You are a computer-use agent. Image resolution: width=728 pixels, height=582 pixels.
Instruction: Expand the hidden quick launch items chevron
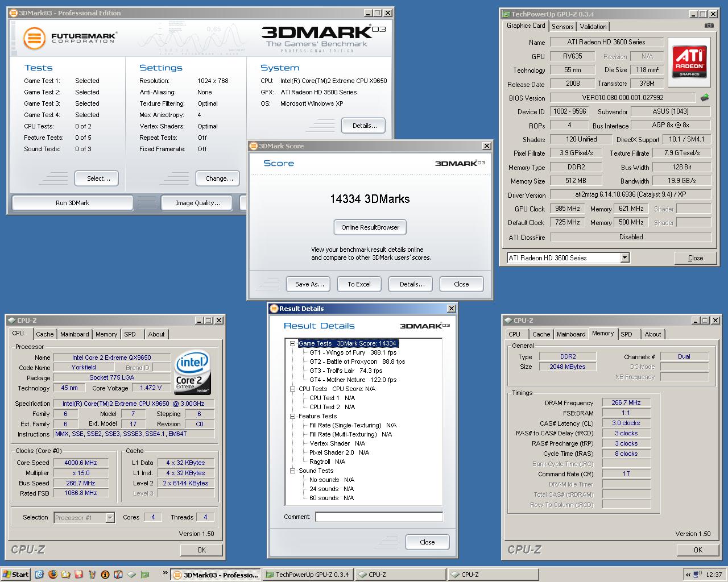click(x=165, y=573)
